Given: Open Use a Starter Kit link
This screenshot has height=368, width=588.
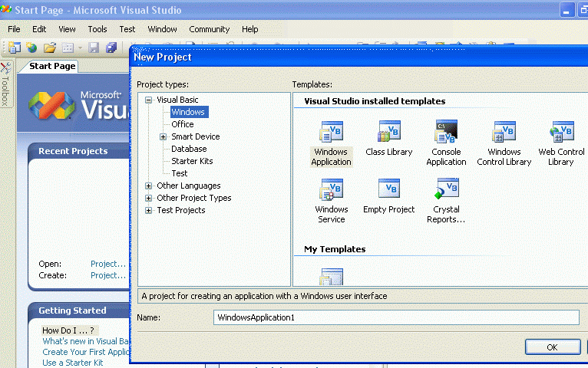Looking at the screenshot, I should 72,363.
